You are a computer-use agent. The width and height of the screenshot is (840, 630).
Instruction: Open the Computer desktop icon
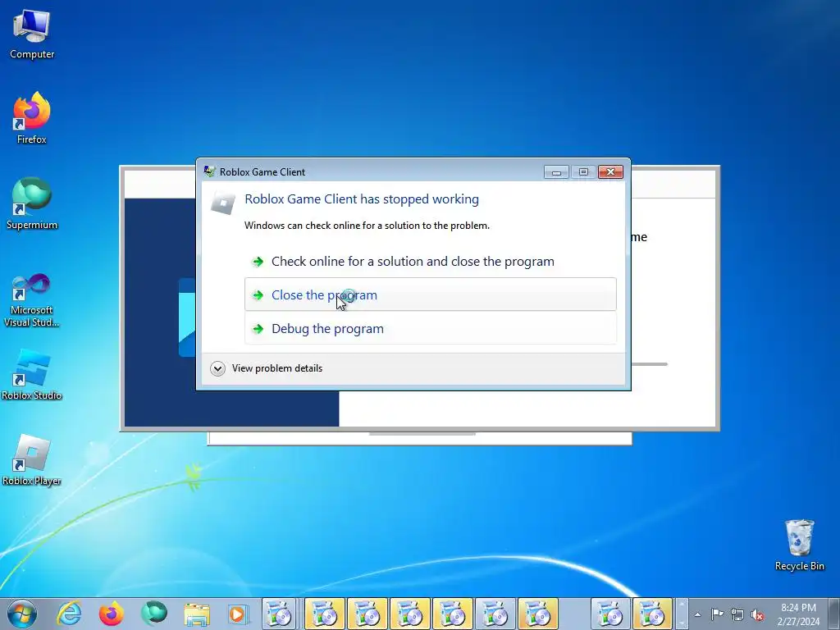[x=32, y=34]
